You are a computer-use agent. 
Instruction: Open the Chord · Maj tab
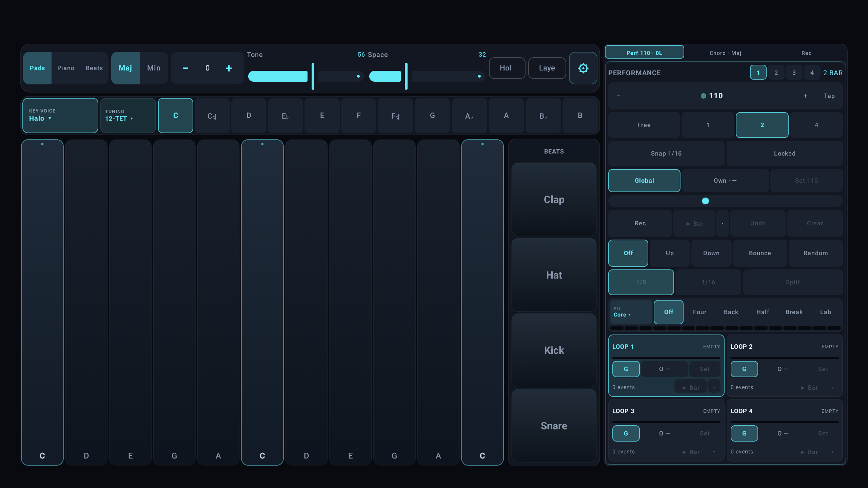click(725, 53)
